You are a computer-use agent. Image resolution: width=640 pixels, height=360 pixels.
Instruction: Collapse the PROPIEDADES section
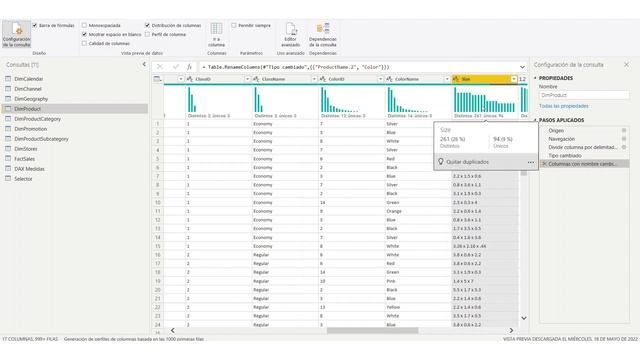pyautogui.click(x=535, y=78)
